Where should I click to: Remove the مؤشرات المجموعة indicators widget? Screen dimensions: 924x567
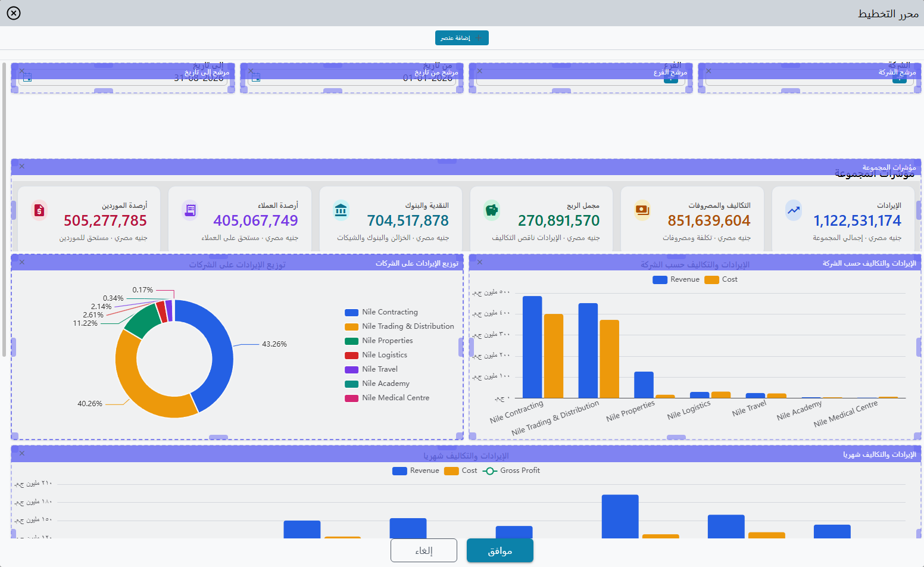[x=22, y=167]
